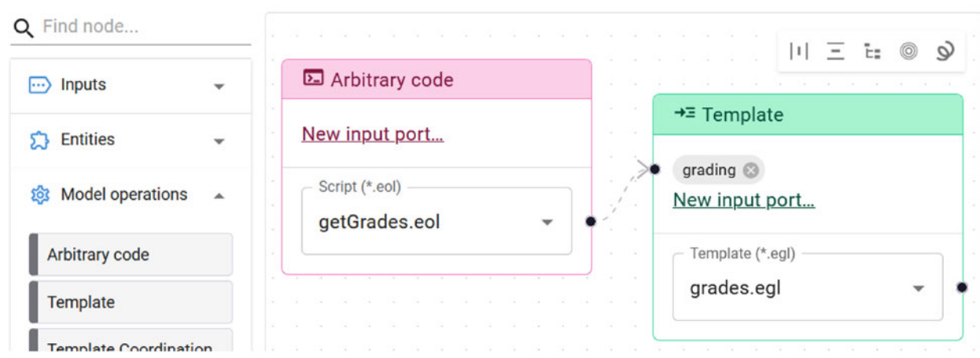Click the search magnifier icon
The height and width of the screenshot is (358, 980).
tap(24, 28)
